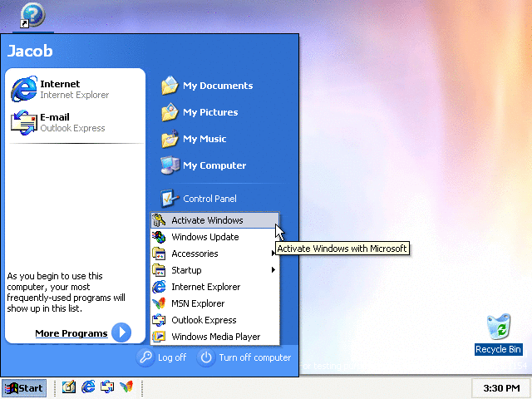Click the Startup folder icon
532x399 pixels.
pos(159,270)
